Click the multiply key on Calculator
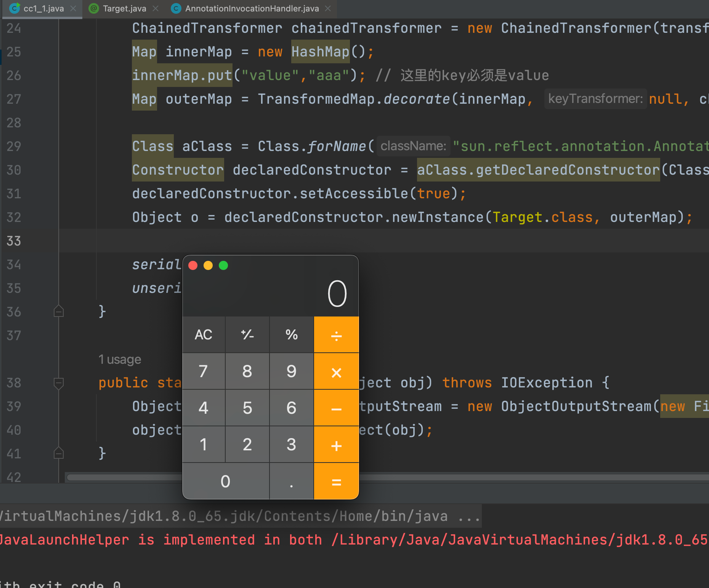The image size is (709, 588). (336, 371)
